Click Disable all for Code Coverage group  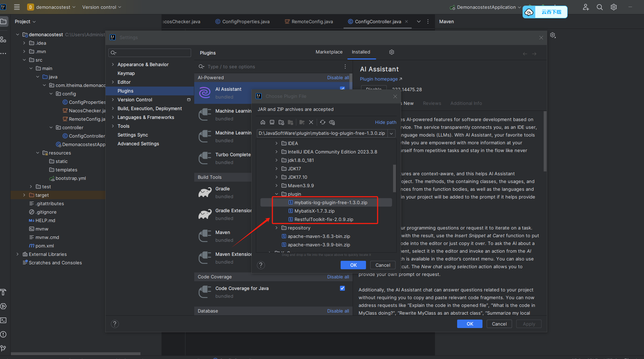pos(338,277)
